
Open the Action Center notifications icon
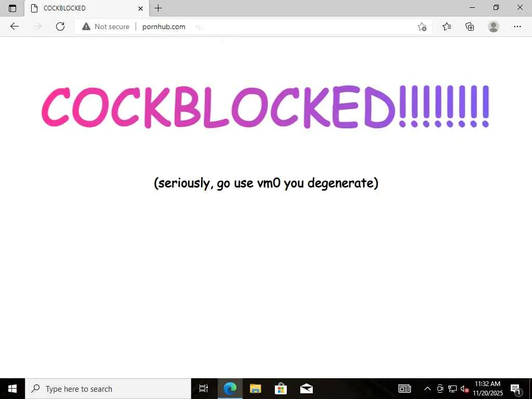[x=515, y=389]
